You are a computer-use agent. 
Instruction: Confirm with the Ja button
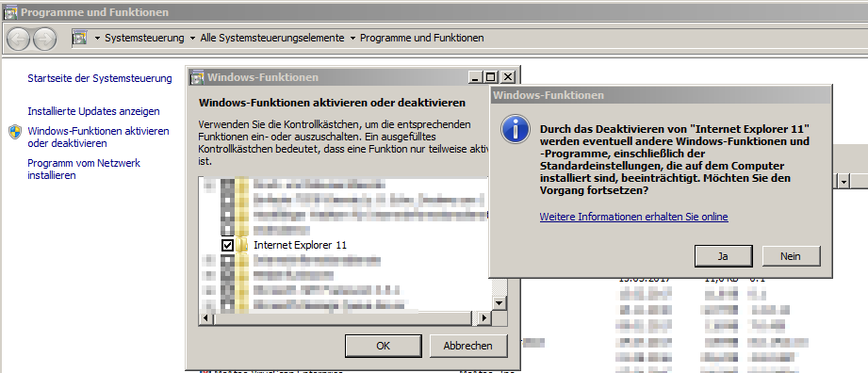point(723,256)
